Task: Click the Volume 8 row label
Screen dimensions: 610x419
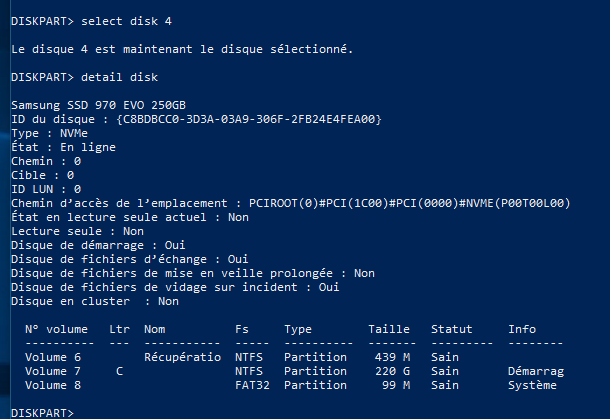Action: click(53, 385)
